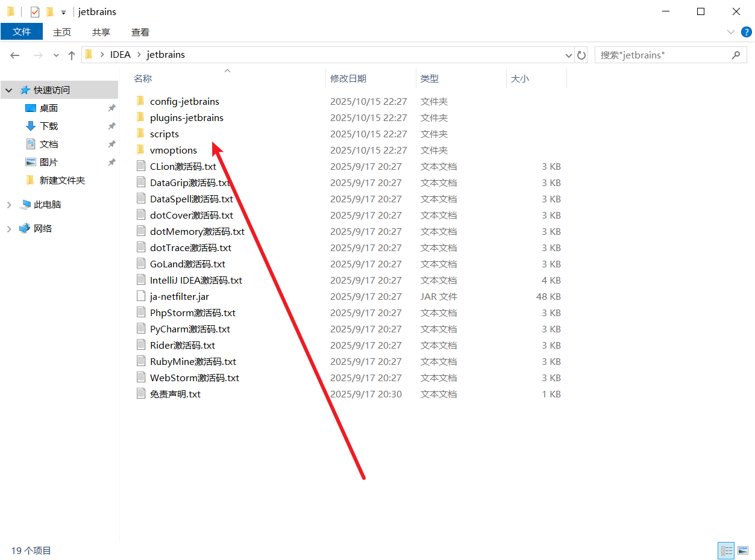Switch to the 查看 ribbon tab
755x560 pixels.
pyautogui.click(x=140, y=32)
